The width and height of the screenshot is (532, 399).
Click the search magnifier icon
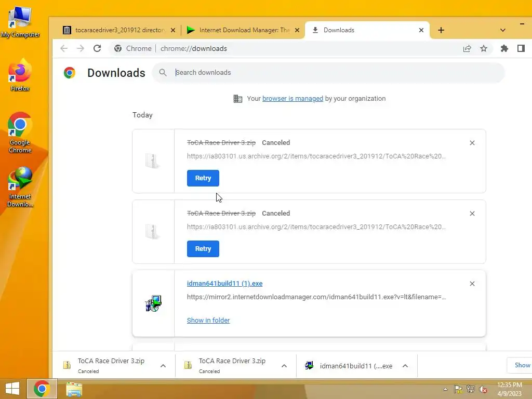point(163,73)
